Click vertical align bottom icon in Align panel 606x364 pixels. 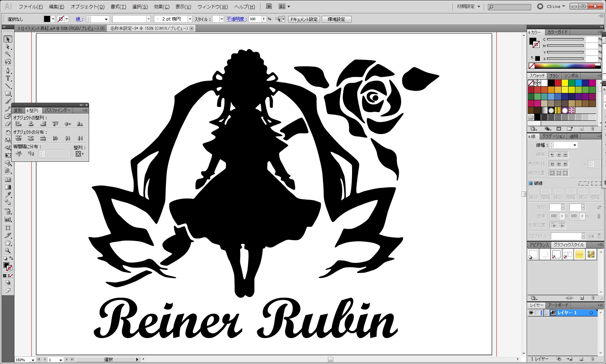coord(80,124)
